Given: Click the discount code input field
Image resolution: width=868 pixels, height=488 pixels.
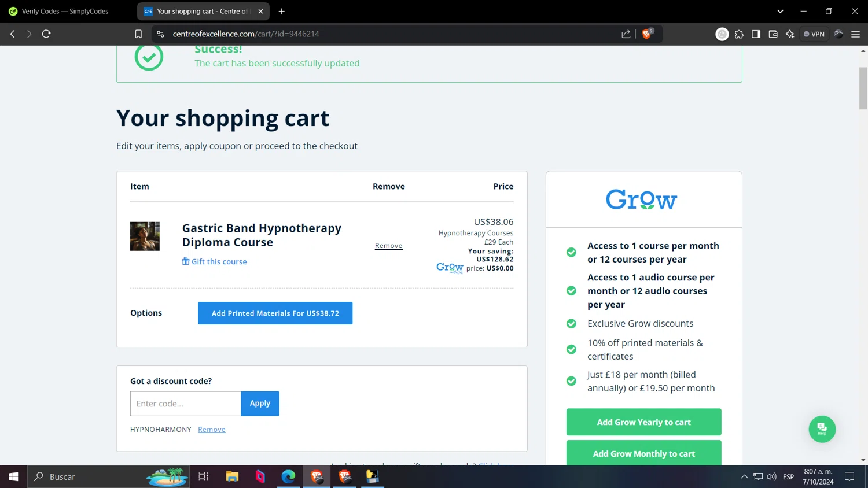Looking at the screenshot, I should (x=186, y=404).
